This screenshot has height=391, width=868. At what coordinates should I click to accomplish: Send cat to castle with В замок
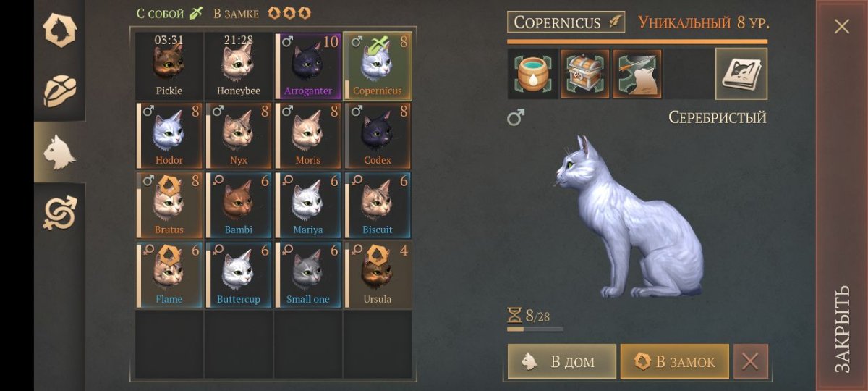(674, 361)
